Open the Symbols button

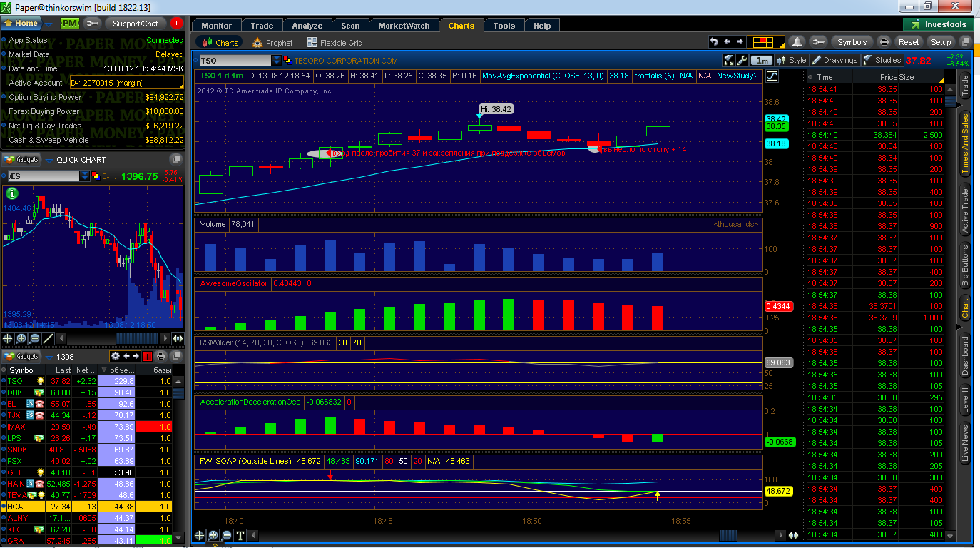(852, 42)
